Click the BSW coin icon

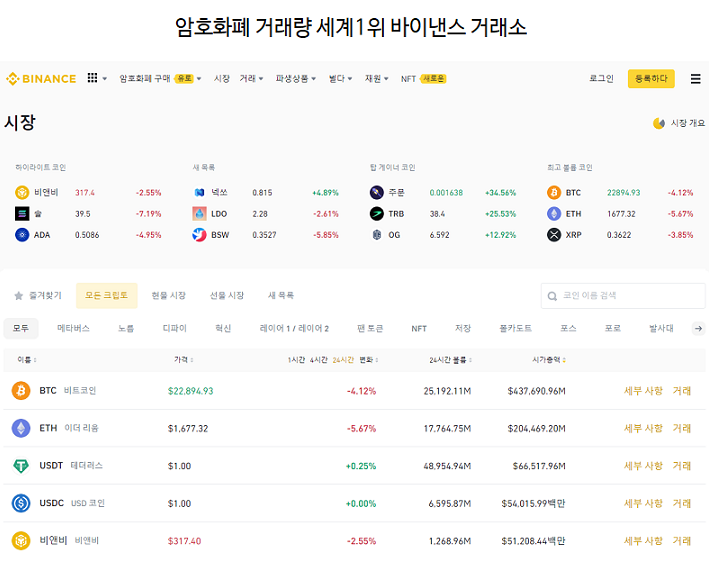pos(199,235)
